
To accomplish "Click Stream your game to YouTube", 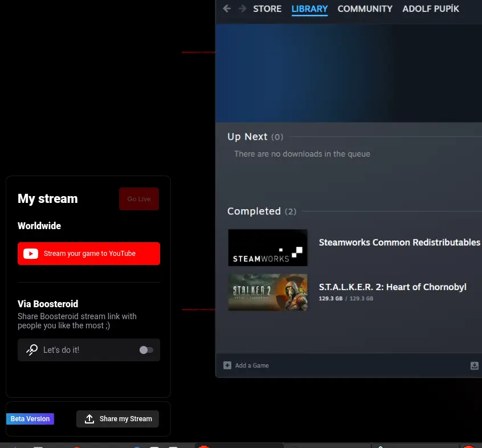I will pyautogui.click(x=89, y=254).
